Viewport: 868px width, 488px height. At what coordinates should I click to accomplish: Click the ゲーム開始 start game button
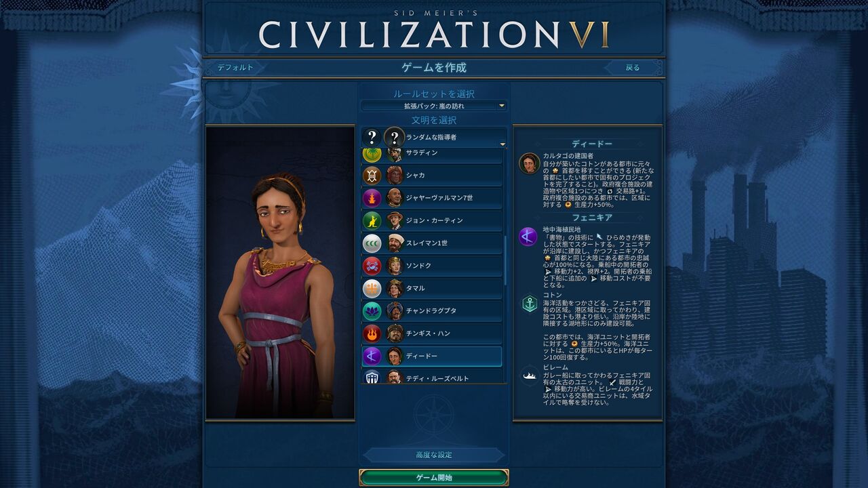pyautogui.click(x=434, y=478)
